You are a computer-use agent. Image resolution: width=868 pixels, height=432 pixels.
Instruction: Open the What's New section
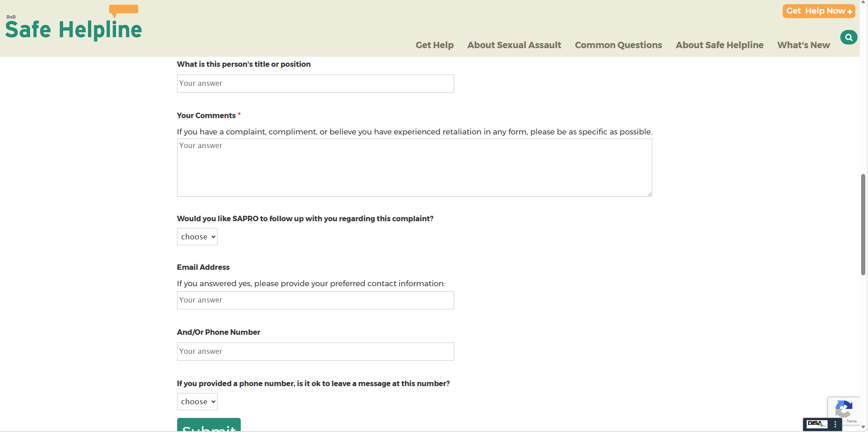(804, 45)
